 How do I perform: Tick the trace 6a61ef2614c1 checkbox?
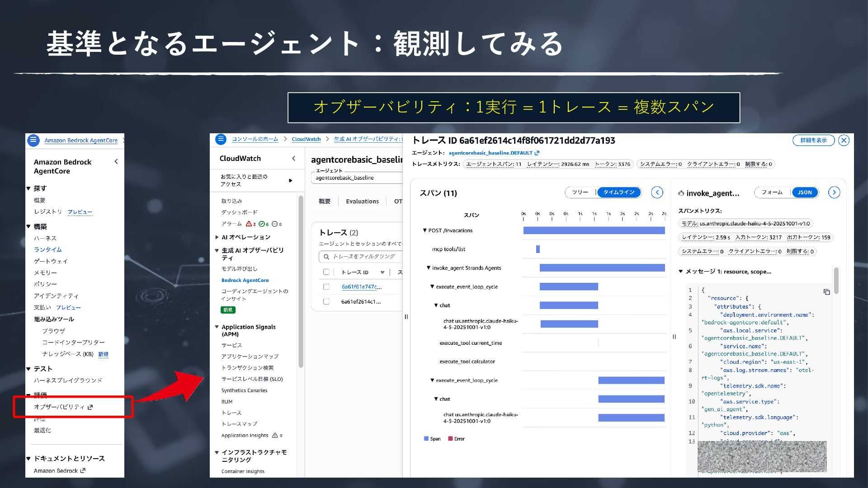pyautogui.click(x=326, y=302)
